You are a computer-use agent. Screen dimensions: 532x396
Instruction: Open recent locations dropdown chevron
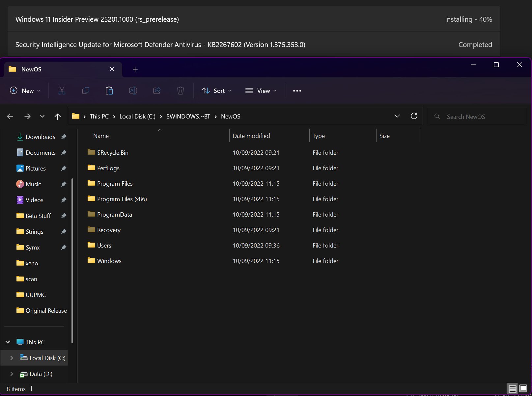click(42, 117)
